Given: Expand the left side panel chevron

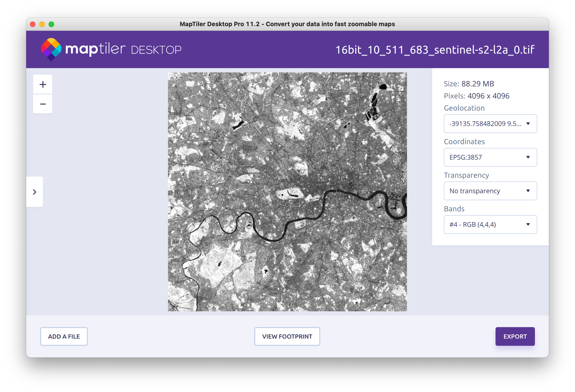Looking at the screenshot, I should (35, 192).
